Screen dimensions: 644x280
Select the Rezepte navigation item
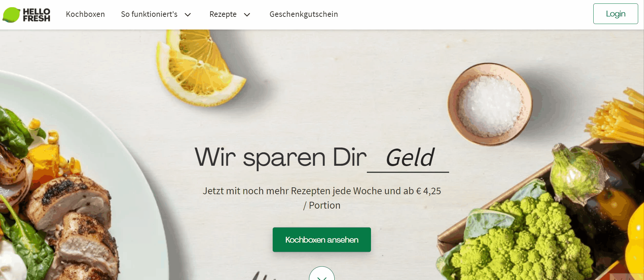click(223, 14)
